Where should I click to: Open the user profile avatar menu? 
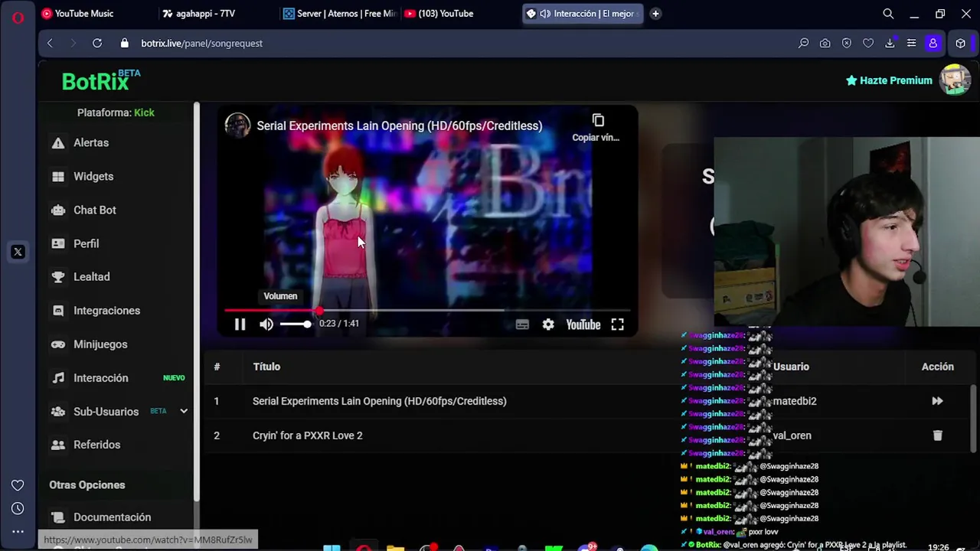click(955, 80)
